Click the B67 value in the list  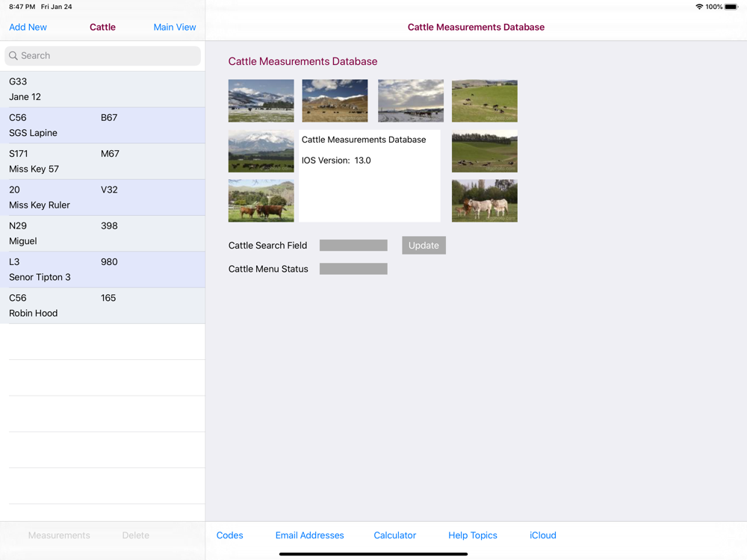coord(109,118)
